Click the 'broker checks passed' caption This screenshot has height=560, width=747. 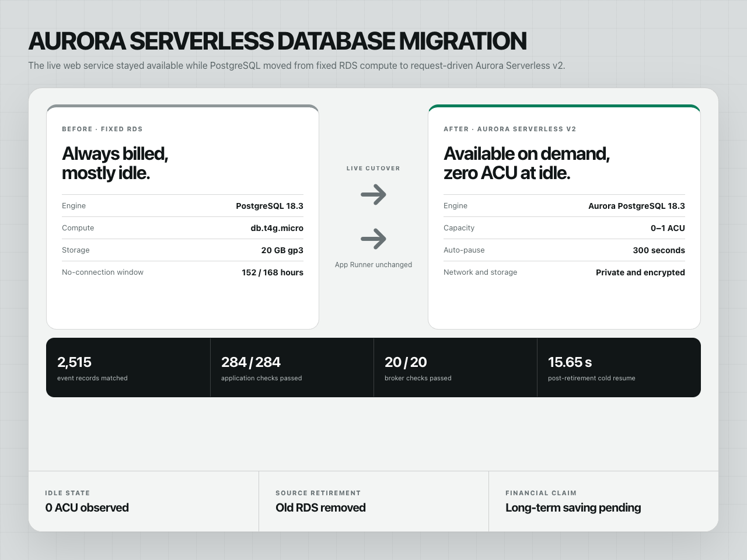418,378
